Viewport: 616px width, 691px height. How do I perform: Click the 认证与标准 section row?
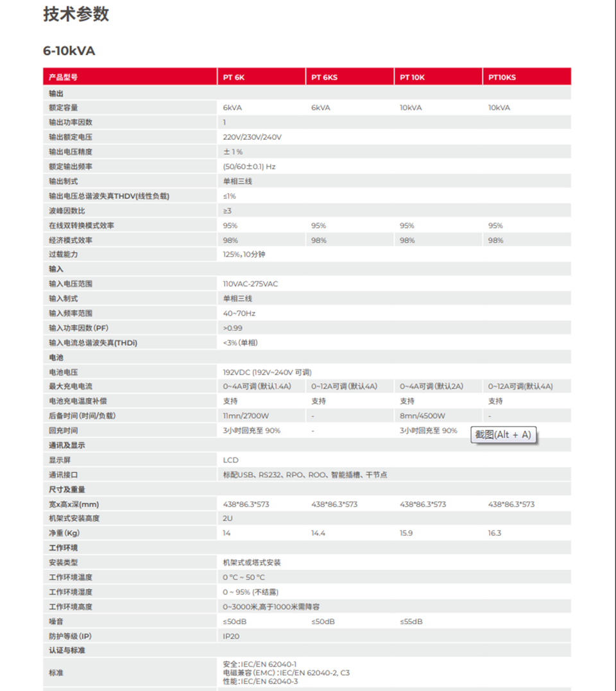click(x=67, y=651)
